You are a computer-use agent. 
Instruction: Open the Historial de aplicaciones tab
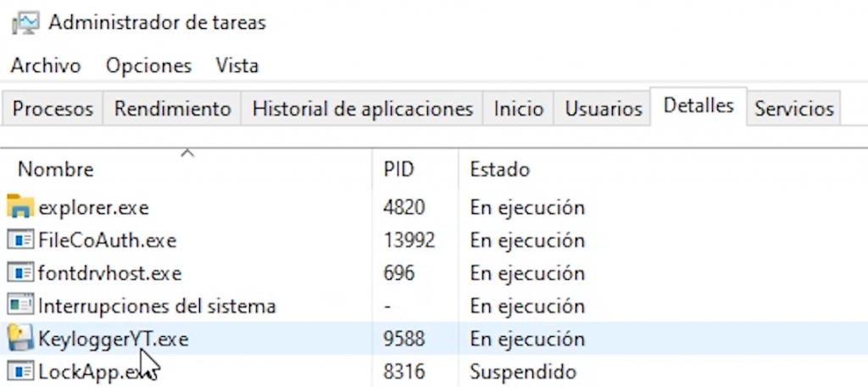pyautogui.click(x=363, y=109)
